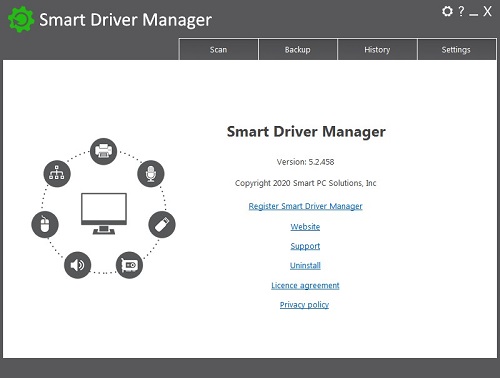The image size is (500, 378).
Task: Go to the Settings tab
Action: [456, 49]
